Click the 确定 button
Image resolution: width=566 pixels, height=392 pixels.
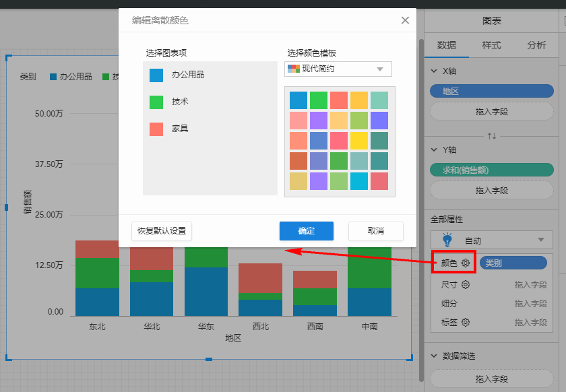coord(306,231)
